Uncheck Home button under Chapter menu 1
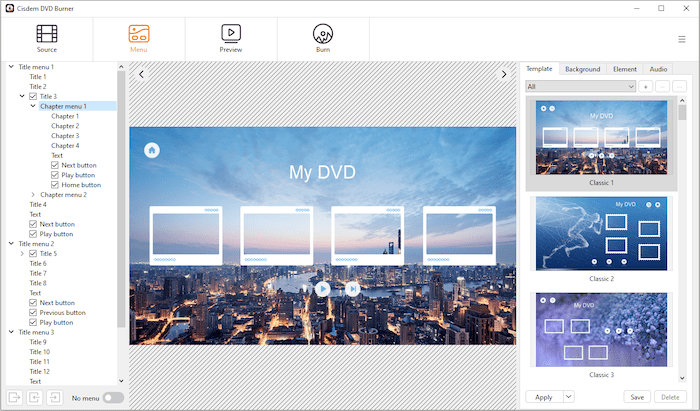 coord(55,185)
